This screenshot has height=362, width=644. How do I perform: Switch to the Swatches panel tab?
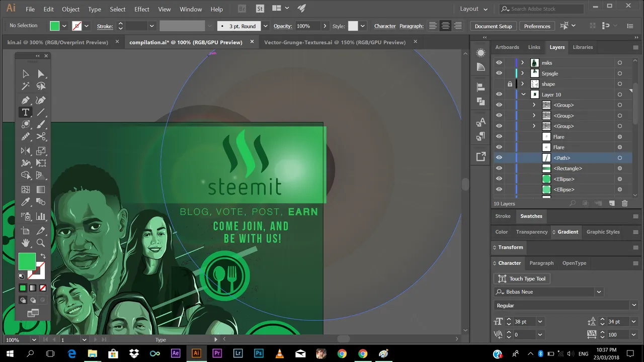pyautogui.click(x=531, y=216)
